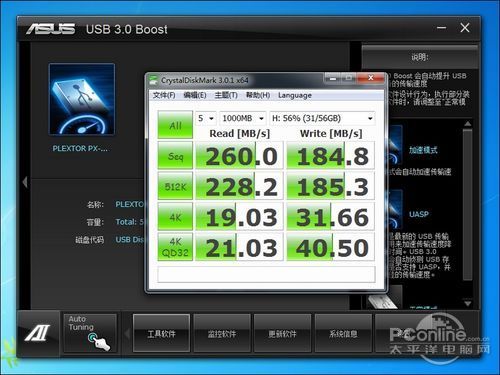Click the UASP label
This screenshot has width=500, height=375.
coord(419,214)
